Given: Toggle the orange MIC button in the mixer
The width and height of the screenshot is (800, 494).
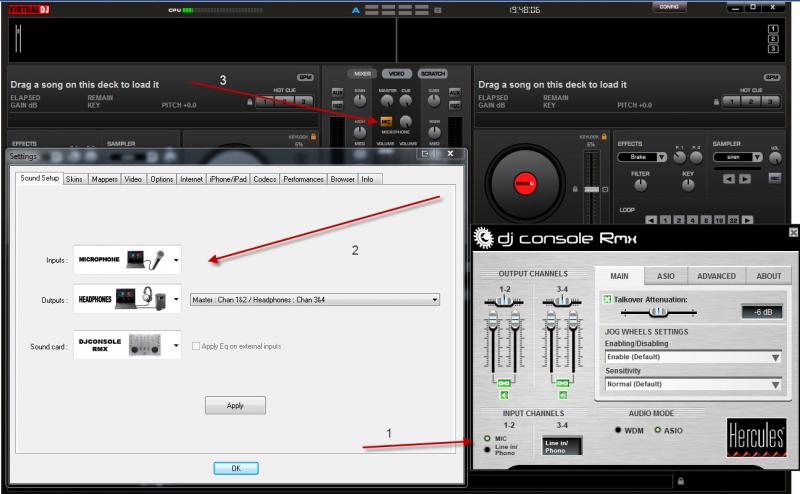Looking at the screenshot, I should 386,121.
